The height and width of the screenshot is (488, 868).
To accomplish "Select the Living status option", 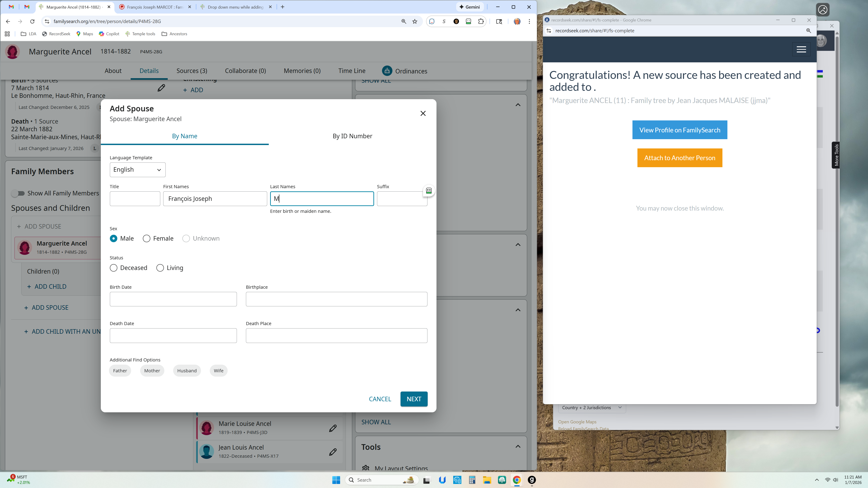I will 160,268.
